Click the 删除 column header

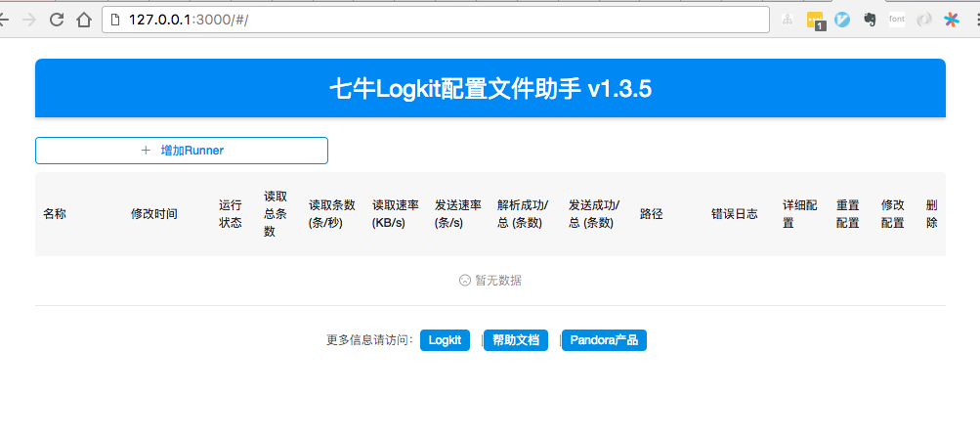[x=932, y=214]
